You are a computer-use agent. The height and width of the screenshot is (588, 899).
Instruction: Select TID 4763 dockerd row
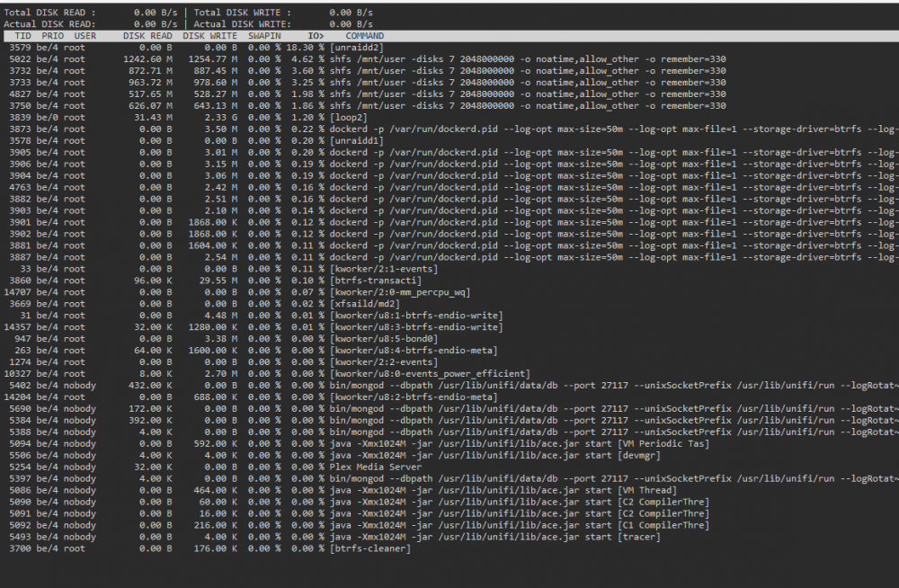pos(449,188)
